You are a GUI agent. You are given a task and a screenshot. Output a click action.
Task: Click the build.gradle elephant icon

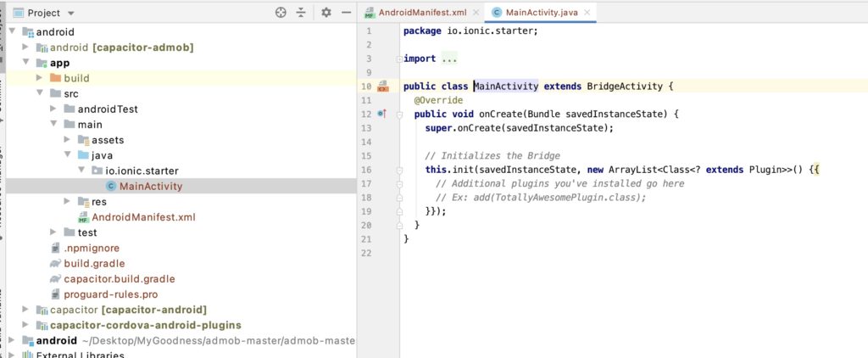coord(55,264)
